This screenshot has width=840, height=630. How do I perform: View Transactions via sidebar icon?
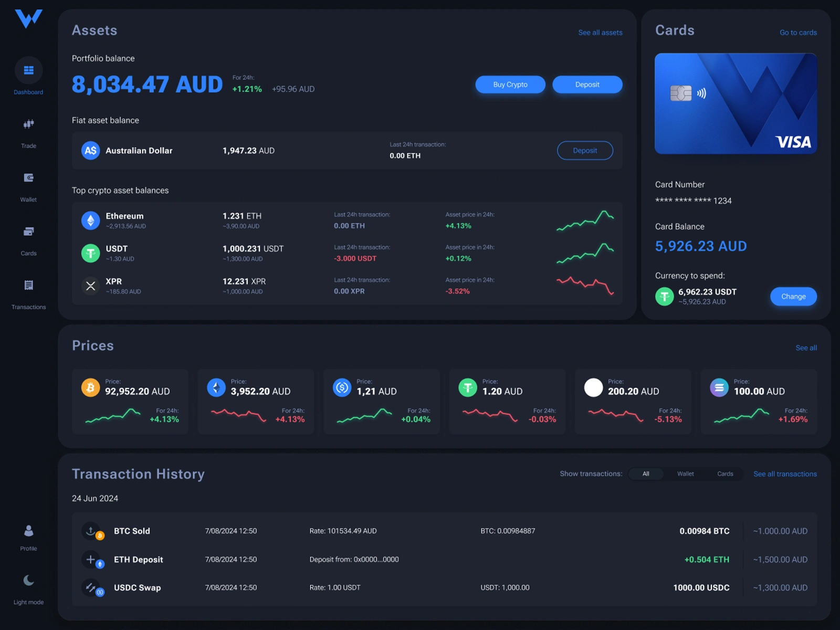click(x=28, y=285)
